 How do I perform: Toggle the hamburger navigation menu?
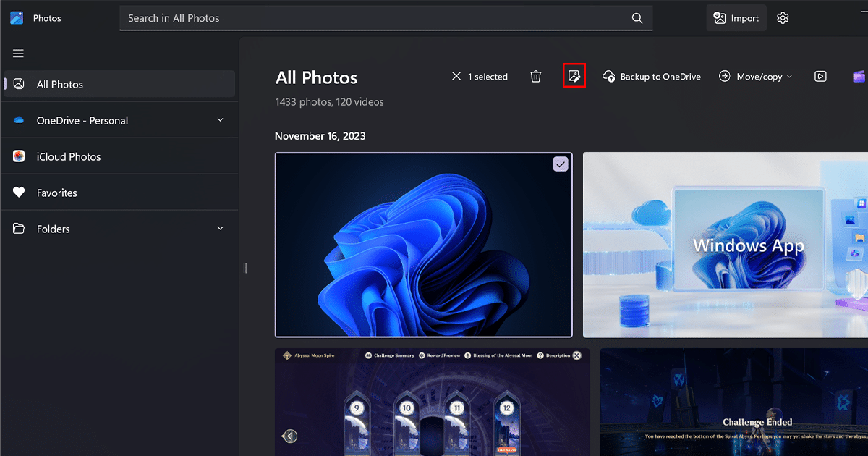click(x=18, y=54)
